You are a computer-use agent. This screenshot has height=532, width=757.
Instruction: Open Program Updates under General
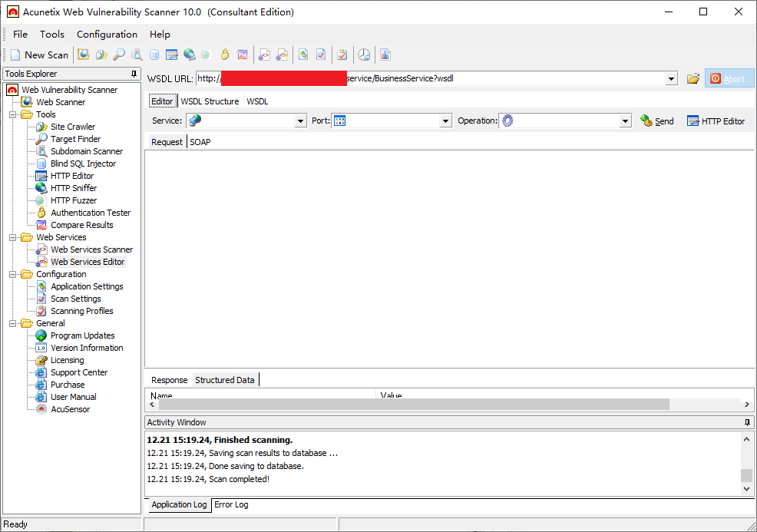click(x=83, y=335)
